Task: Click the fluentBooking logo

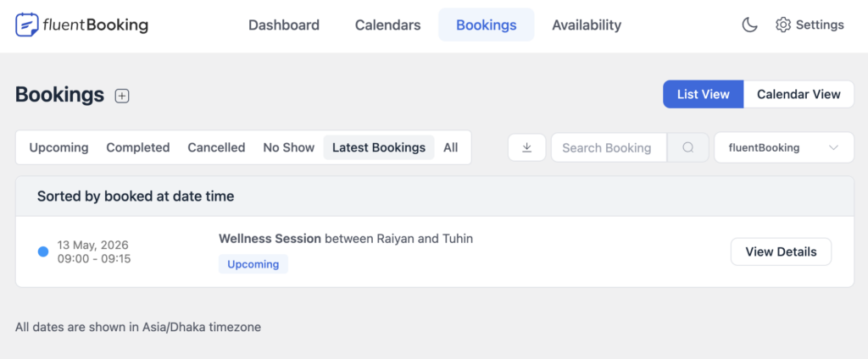Action: point(82,25)
